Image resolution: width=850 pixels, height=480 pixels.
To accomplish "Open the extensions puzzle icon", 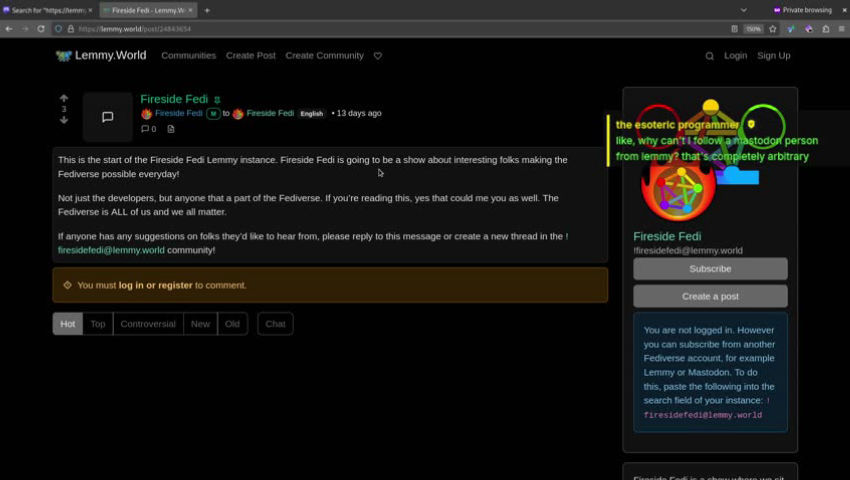I will coord(826,29).
